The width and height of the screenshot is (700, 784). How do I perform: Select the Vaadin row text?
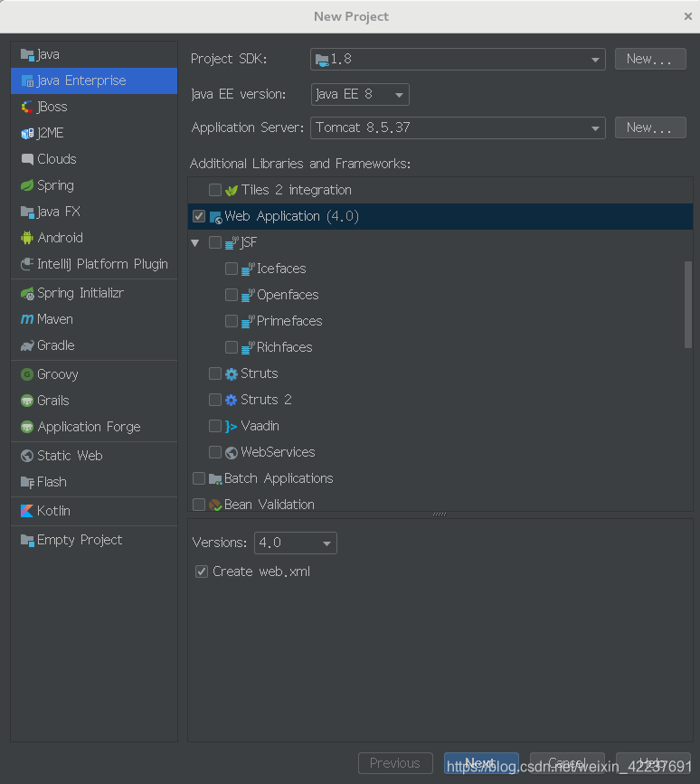[260, 426]
